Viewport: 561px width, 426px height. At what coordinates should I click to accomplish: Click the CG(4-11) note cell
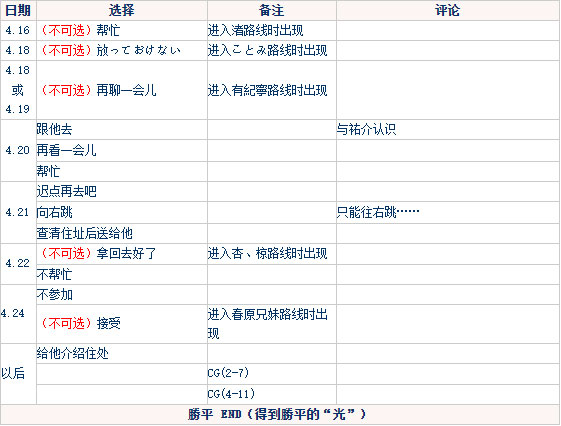(272, 394)
